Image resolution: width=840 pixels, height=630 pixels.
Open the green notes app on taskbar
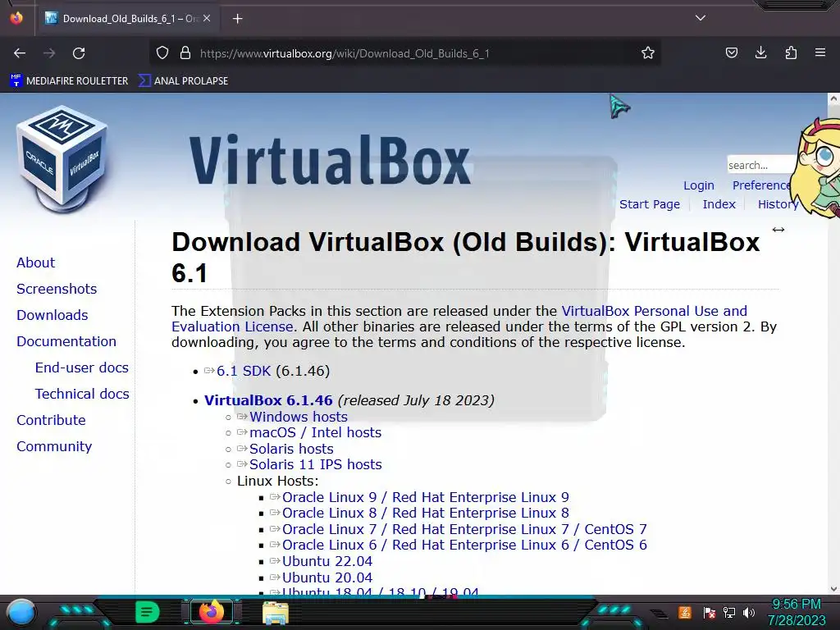coord(147,612)
